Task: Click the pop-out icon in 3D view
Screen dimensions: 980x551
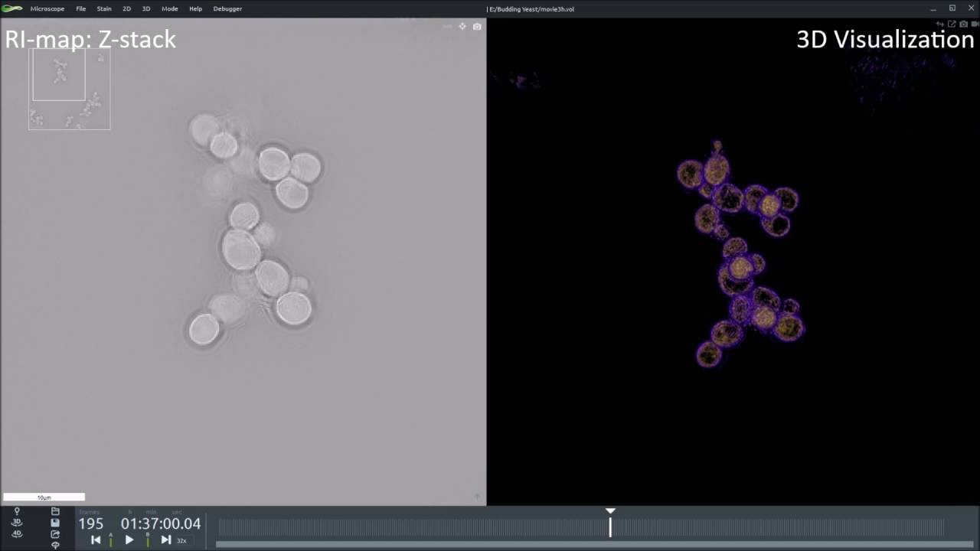Action: (952, 24)
